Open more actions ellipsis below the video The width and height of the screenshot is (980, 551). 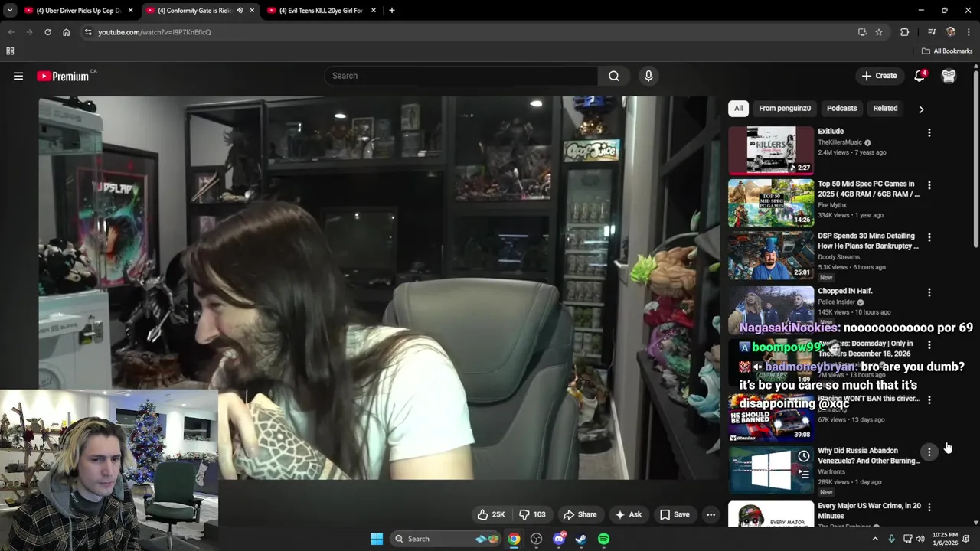click(x=710, y=514)
